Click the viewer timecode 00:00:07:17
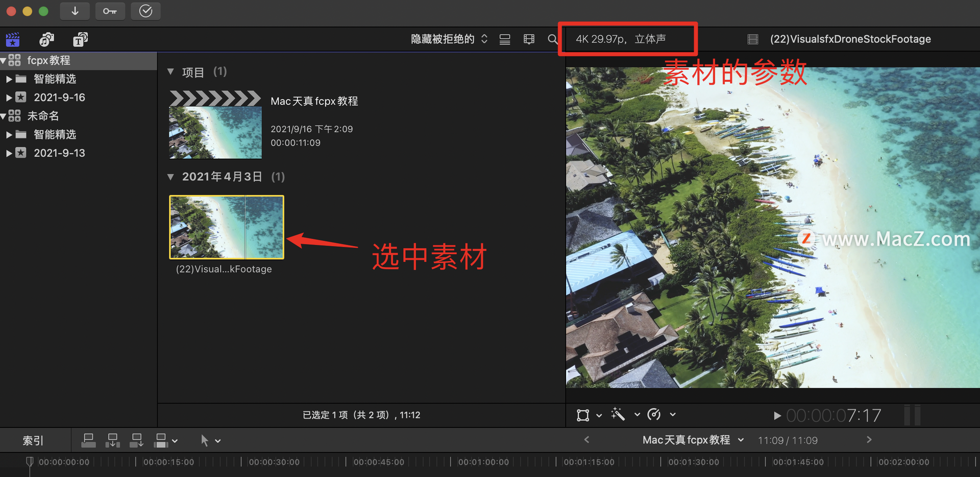The height and width of the screenshot is (477, 980). click(x=834, y=416)
